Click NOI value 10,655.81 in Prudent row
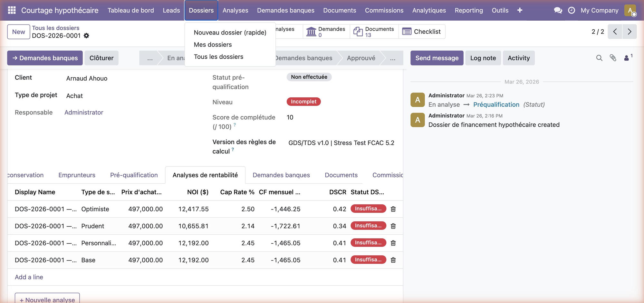 [x=193, y=226]
